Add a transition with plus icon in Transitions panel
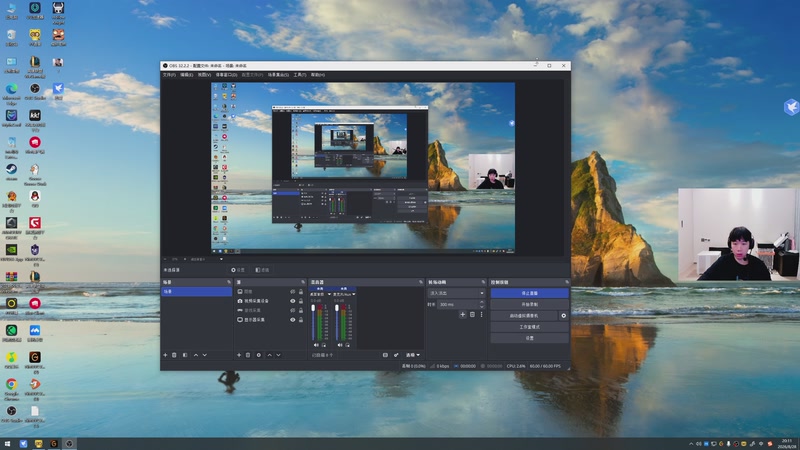800x450 pixels. click(x=462, y=315)
